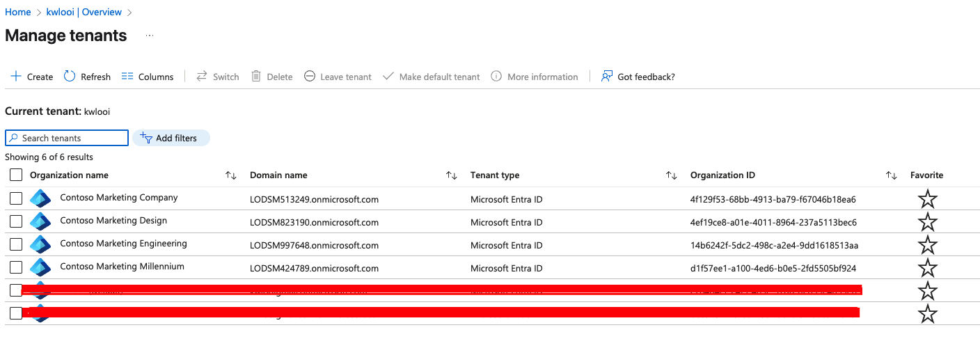Click the Organization ID column header
The width and height of the screenshot is (980, 339).
(722, 175)
